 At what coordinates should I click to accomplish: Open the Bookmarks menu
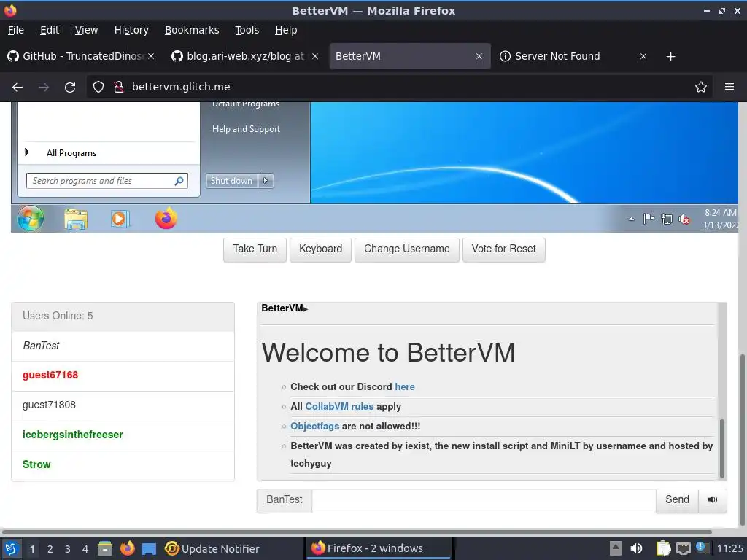(192, 30)
